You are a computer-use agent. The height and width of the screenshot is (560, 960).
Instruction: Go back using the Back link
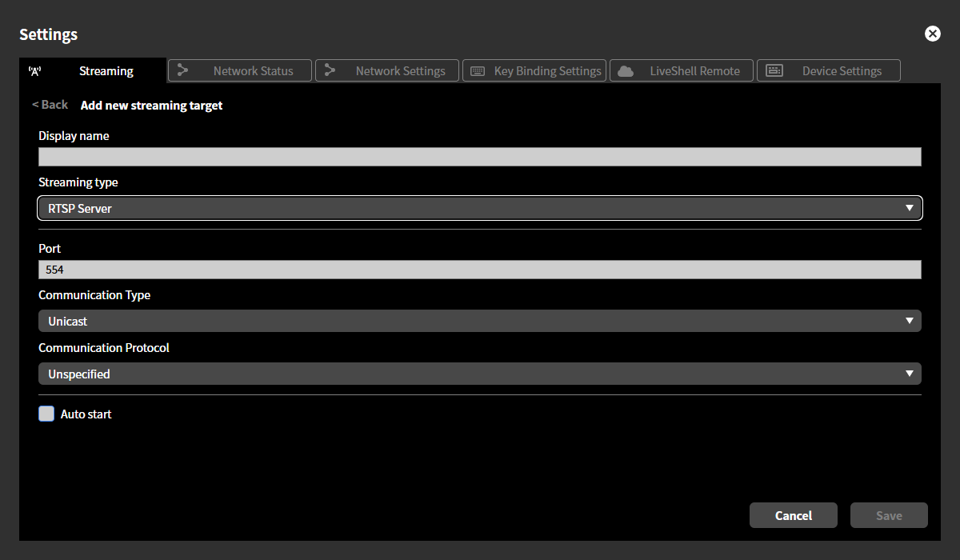[50, 104]
